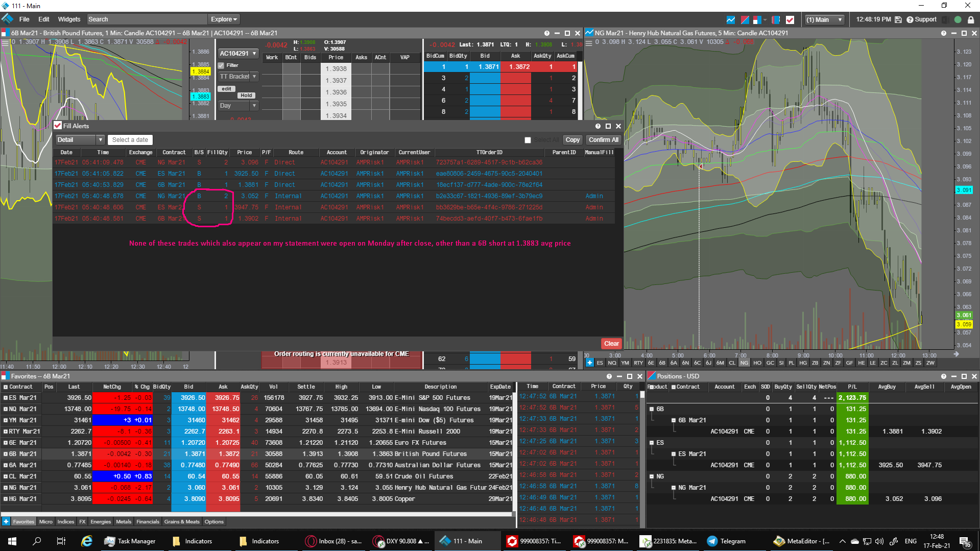Switch to the Micro tab
This screenshot has width=980, height=551.
46,521
